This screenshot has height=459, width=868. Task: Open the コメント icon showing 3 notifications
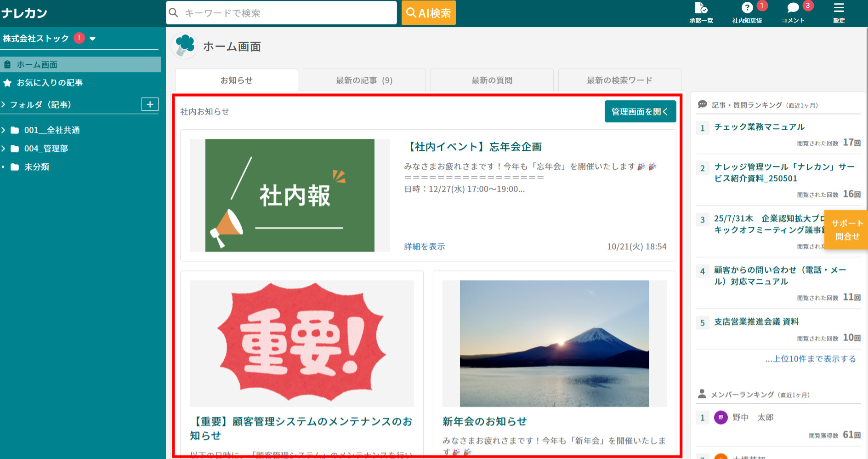[x=793, y=11]
